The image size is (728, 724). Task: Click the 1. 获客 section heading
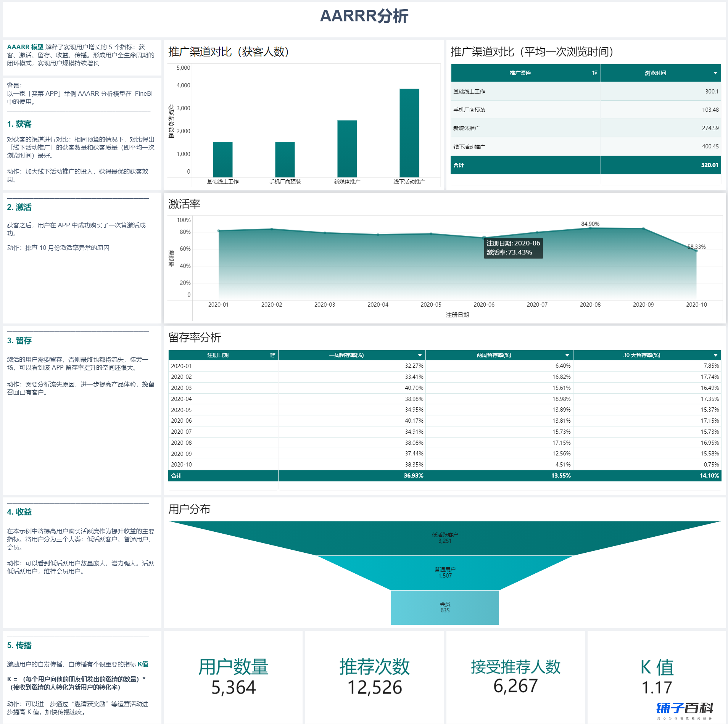19,124
